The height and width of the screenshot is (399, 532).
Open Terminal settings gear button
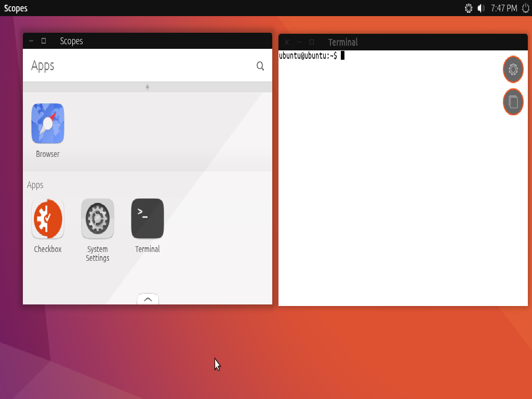[513, 69]
